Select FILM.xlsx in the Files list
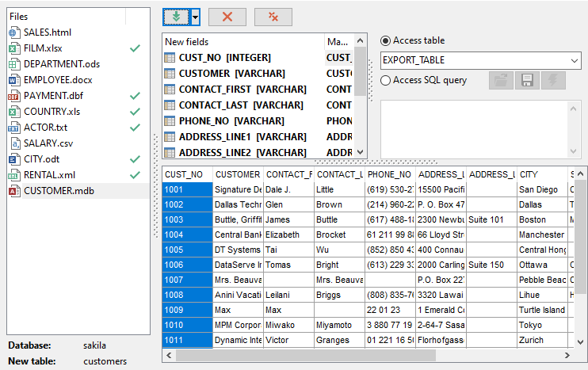This screenshot has width=588, height=370. pos(44,48)
